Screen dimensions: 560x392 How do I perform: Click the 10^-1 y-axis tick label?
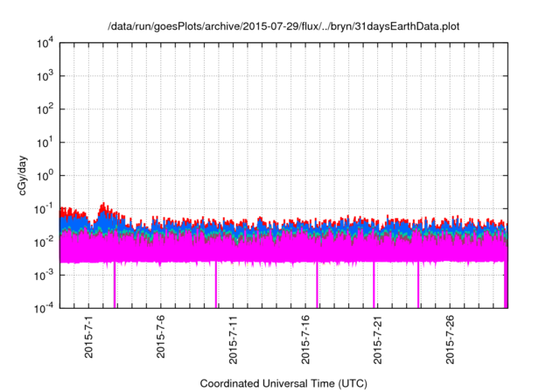click(44, 209)
